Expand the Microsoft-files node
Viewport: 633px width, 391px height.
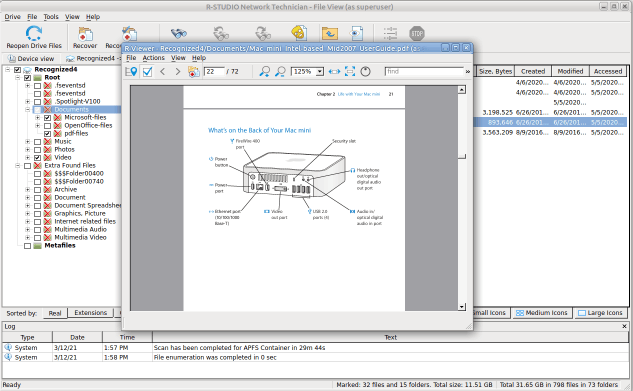point(38,117)
